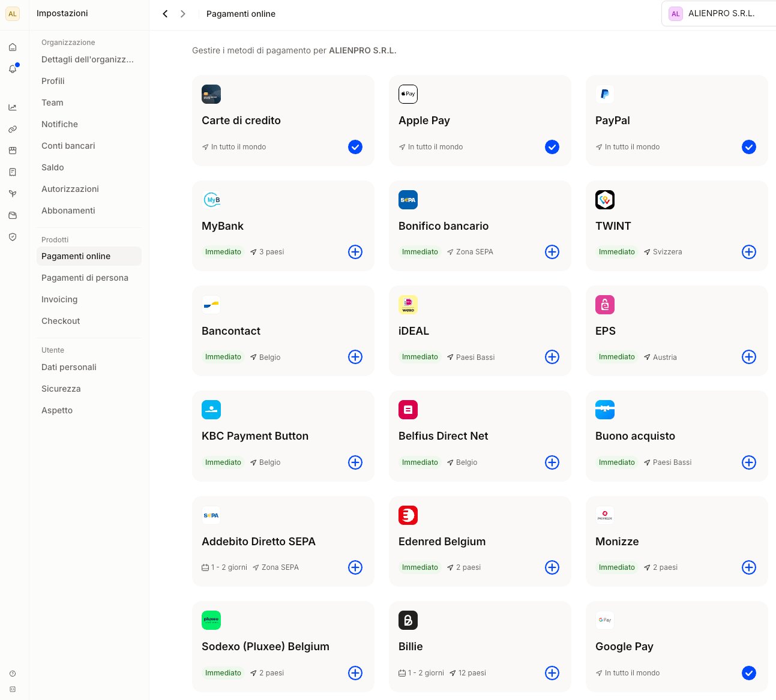This screenshot has width=776, height=700.
Task: Click the PayPal logo
Action: pyautogui.click(x=605, y=94)
